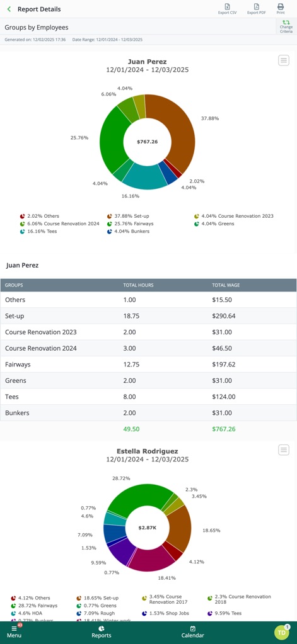
Task: Toggle 4.04% Course Renovation 2023 legend item
Action: click(x=234, y=216)
